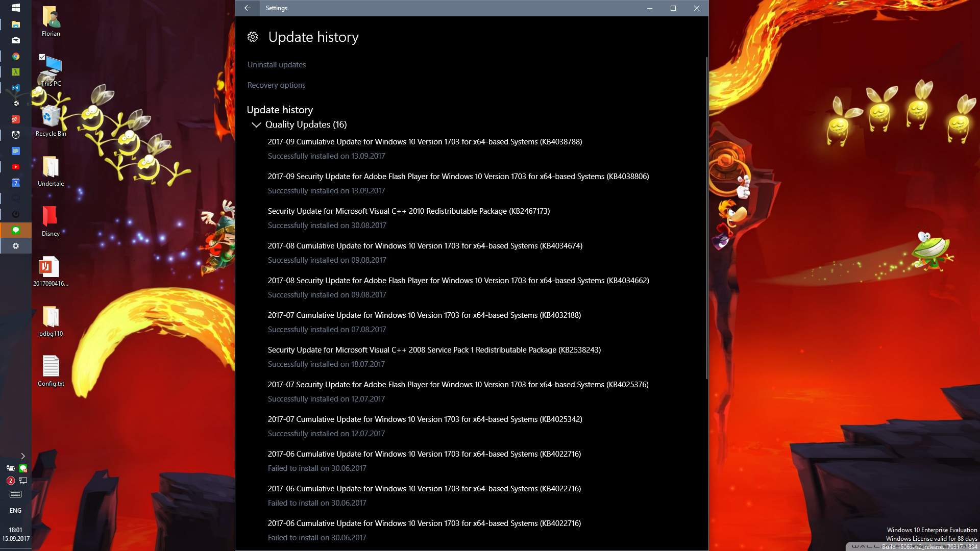Click the Uninstall updates link
The image size is (980, 551).
[277, 65]
